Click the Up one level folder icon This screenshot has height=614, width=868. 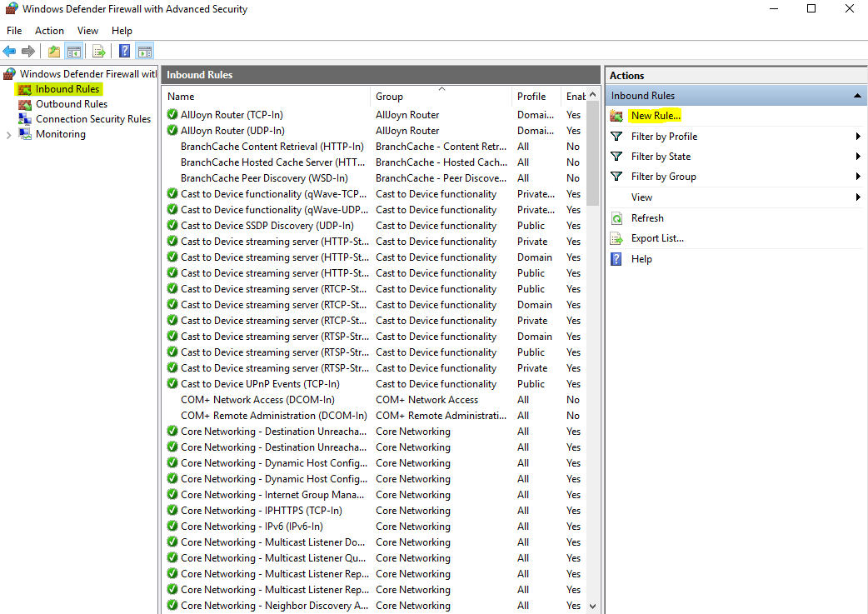click(x=53, y=52)
